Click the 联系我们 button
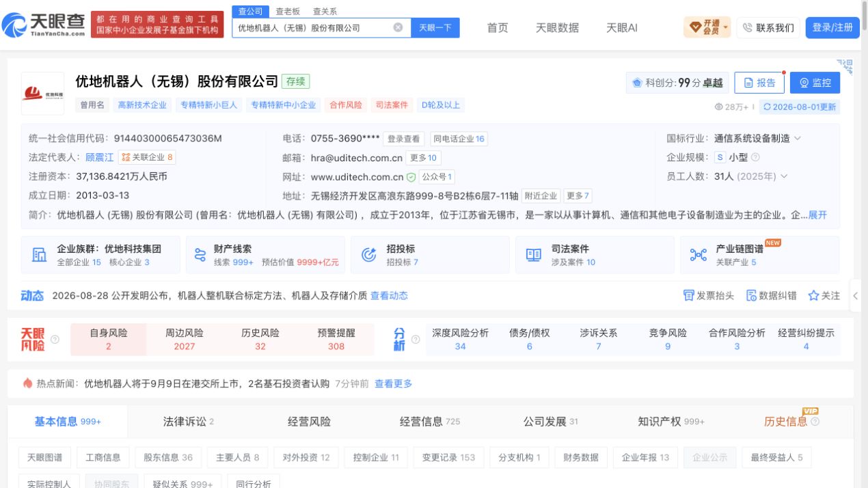The height and width of the screenshot is (488, 868). [x=768, y=27]
